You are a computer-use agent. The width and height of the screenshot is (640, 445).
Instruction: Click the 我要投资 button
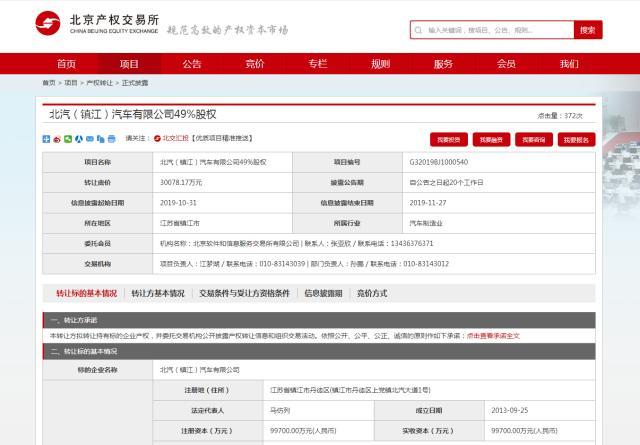[448, 139]
